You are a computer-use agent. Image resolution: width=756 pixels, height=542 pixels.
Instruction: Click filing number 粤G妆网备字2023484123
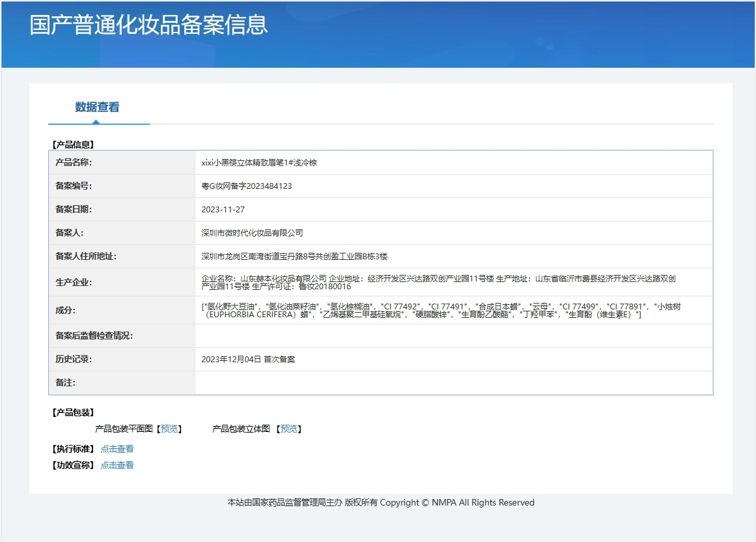coord(246,186)
